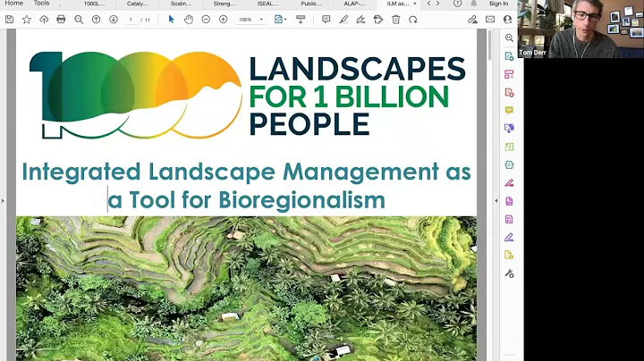Save the PDF with the floppy disk icon
The height and width of the screenshot is (361, 644).
click(10, 20)
